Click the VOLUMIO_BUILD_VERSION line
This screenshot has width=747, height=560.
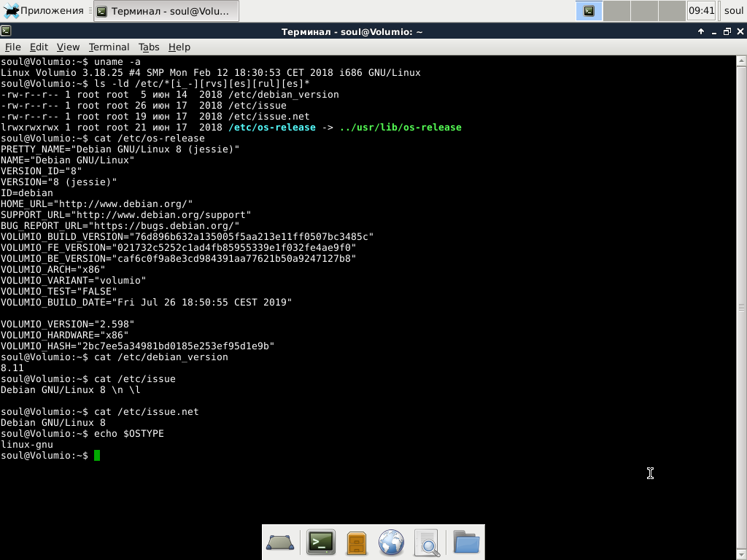(187, 237)
